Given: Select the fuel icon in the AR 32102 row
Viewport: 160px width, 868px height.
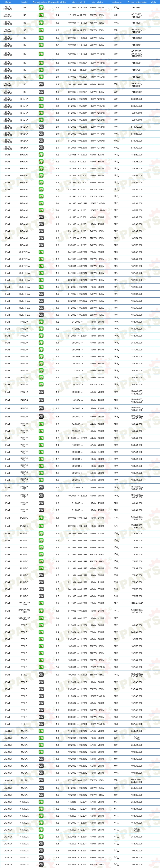Looking at the screenshot, I should pos(41,38).
